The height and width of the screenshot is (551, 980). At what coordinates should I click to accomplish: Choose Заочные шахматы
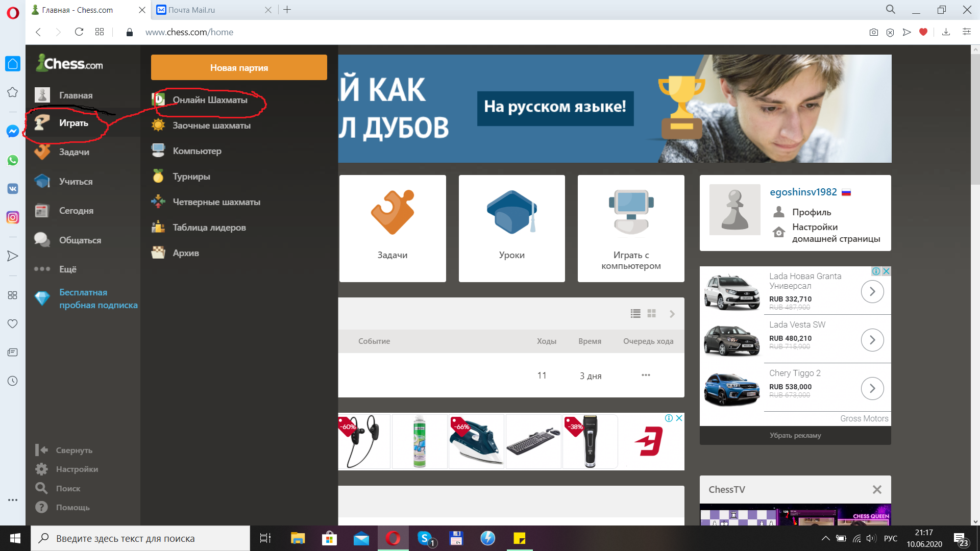coord(211,126)
